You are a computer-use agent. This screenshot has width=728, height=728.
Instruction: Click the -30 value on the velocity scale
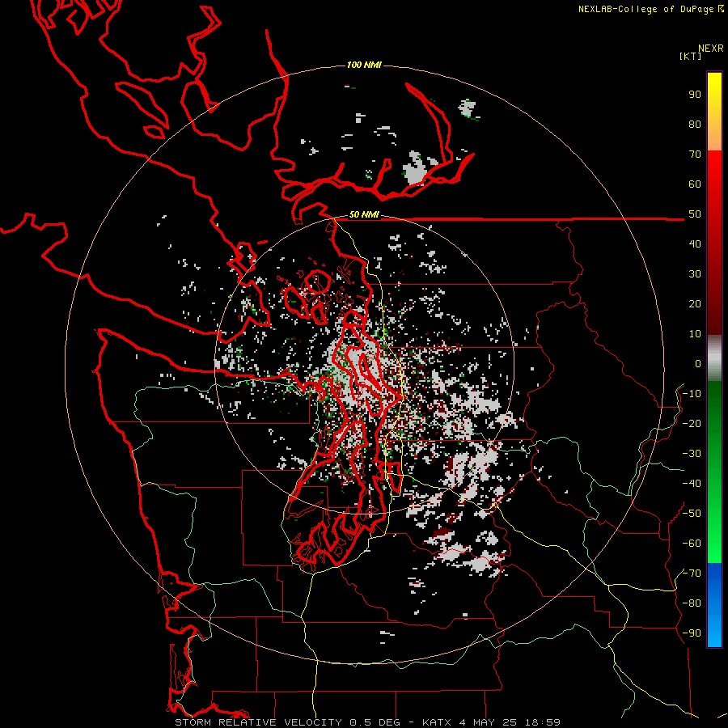692,454
